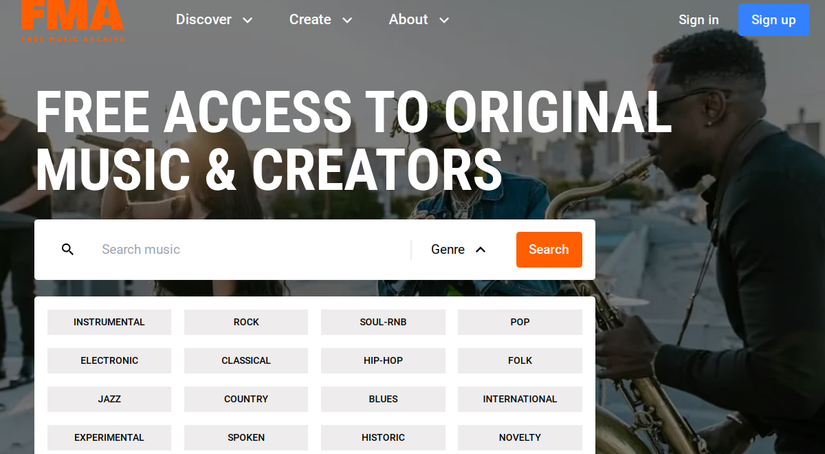Pick the Novelty genre
This screenshot has width=825, height=454.
tap(520, 437)
